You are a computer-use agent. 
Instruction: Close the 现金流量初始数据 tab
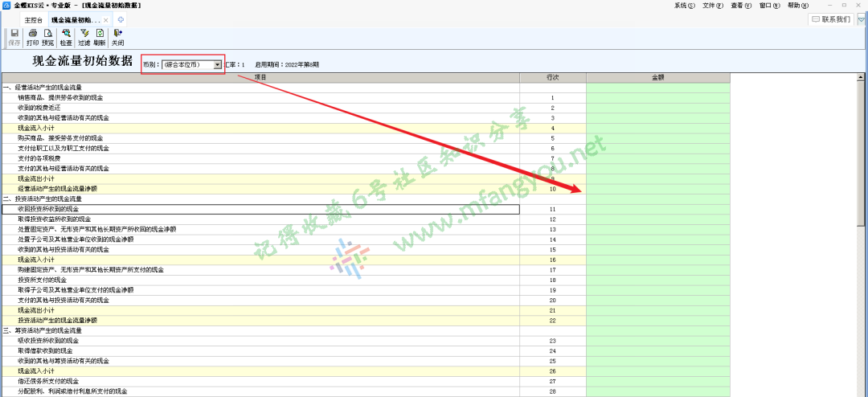(x=106, y=19)
